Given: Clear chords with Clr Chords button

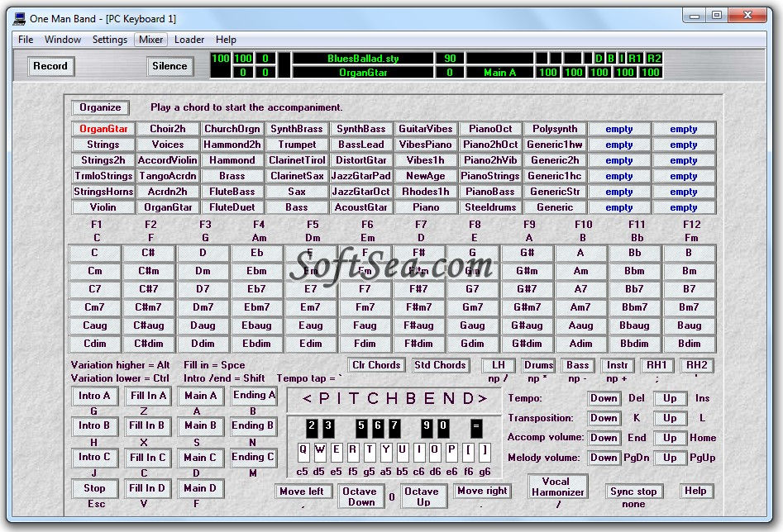Looking at the screenshot, I should click(x=376, y=365).
